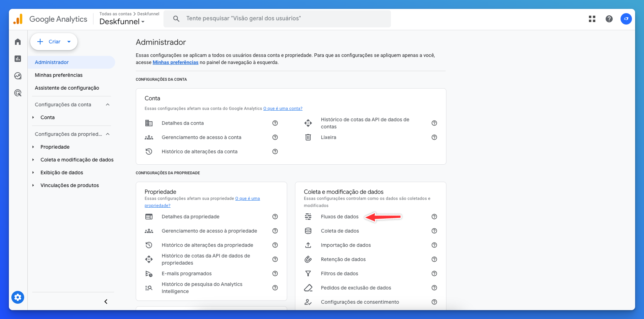Select Assistente de configuração in sidebar
Image resolution: width=644 pixels, height=319 pixels.
coord(67,88)
